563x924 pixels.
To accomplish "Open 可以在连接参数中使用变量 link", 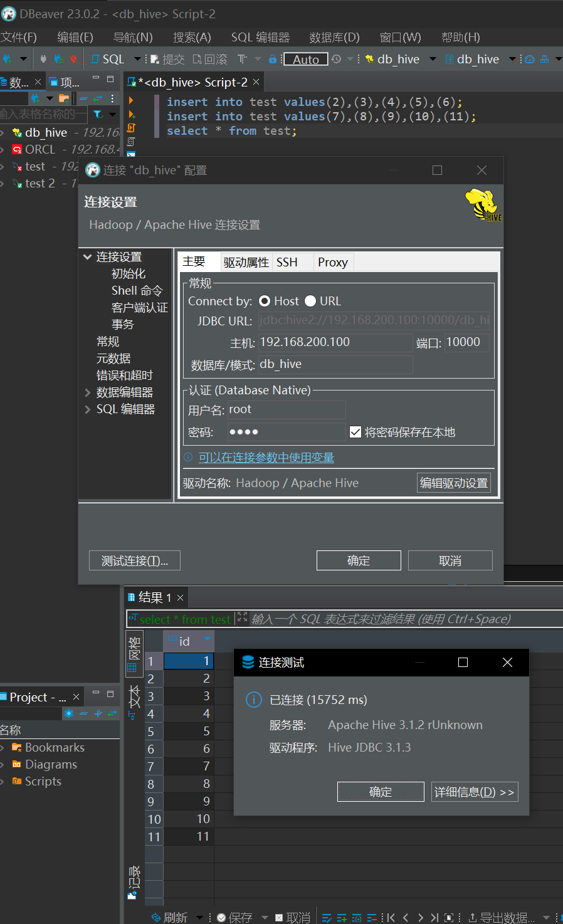I will [x=266, y=458].
